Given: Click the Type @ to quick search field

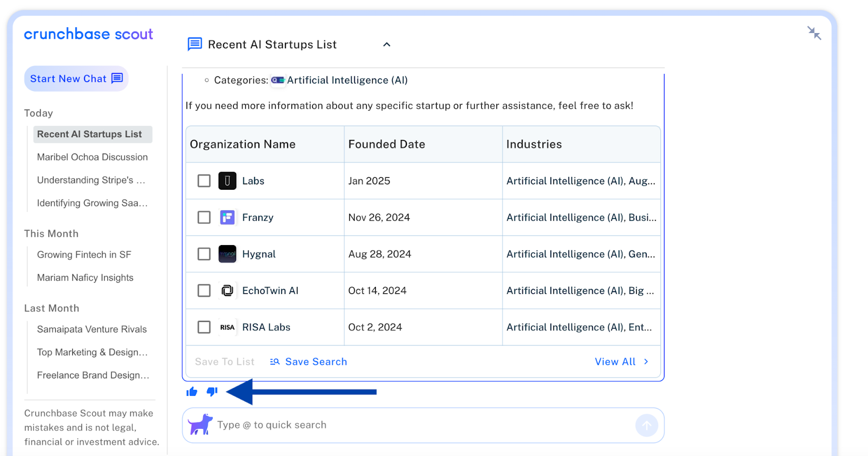Looking at the screenshot, I should coord(423,426).
